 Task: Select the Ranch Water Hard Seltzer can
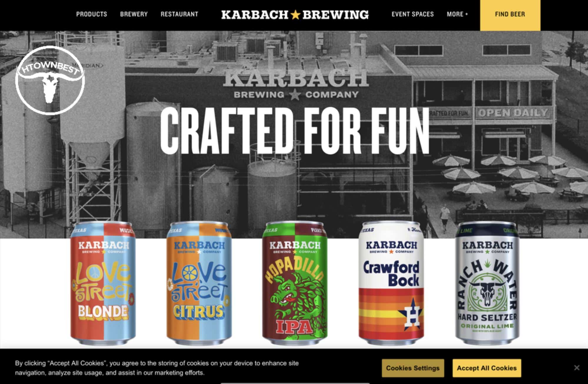(487, 283)
